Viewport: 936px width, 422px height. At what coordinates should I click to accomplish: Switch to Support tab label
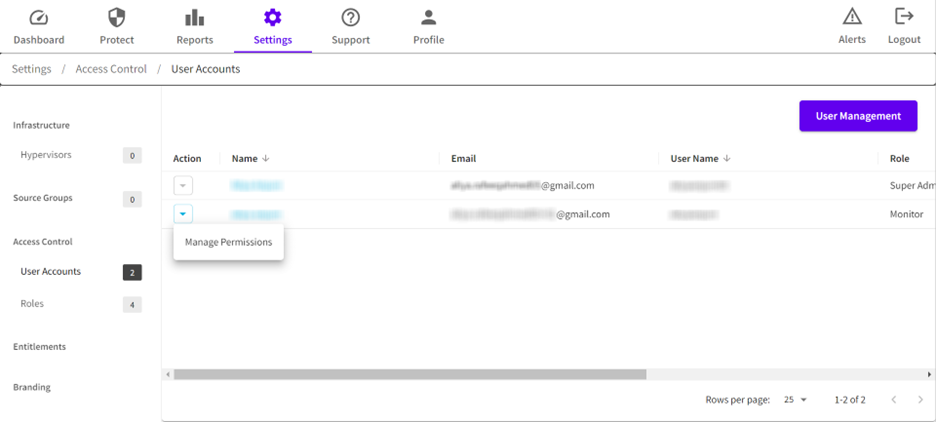(350, 40)
